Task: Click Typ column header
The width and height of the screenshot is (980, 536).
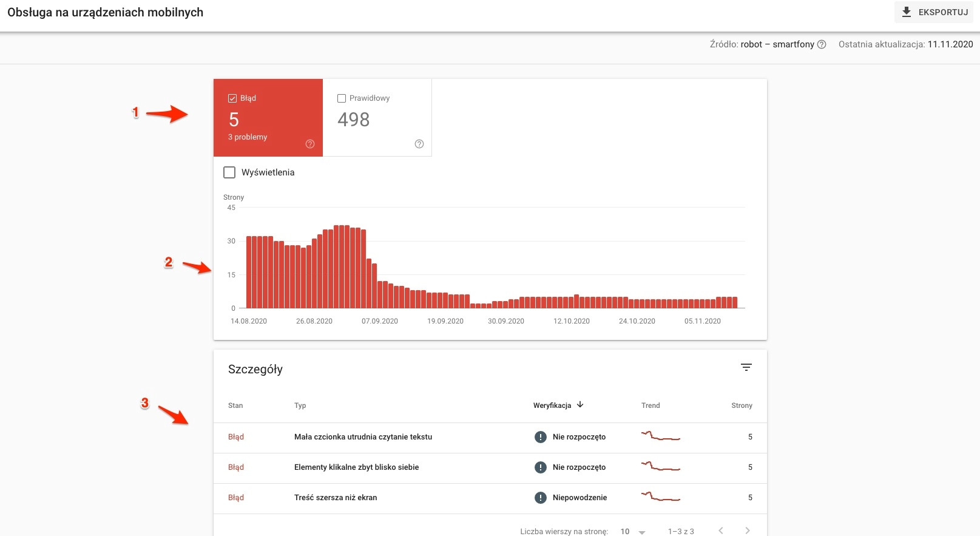Action: pos(300,405)
